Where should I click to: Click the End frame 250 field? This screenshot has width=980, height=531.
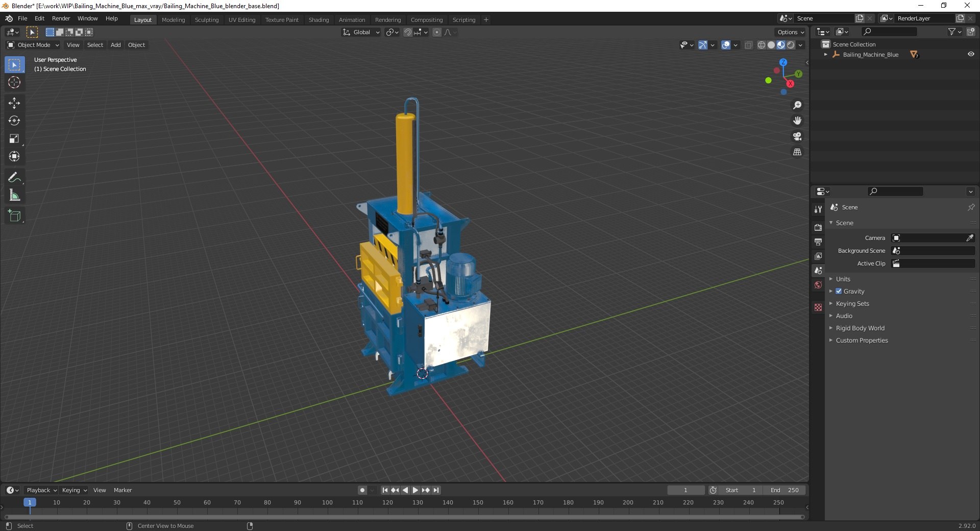coord(785,490)
